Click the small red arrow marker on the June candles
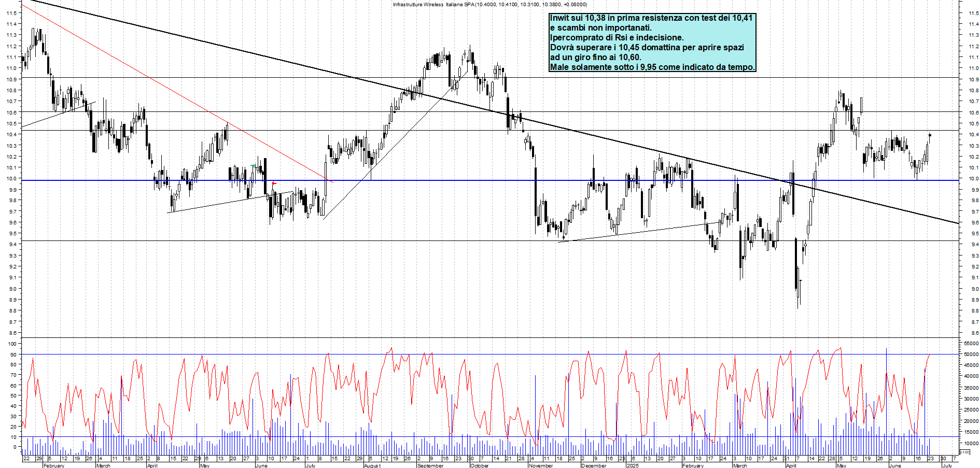The width and height of the screenshot is (980, 468). tap(274, 183)
